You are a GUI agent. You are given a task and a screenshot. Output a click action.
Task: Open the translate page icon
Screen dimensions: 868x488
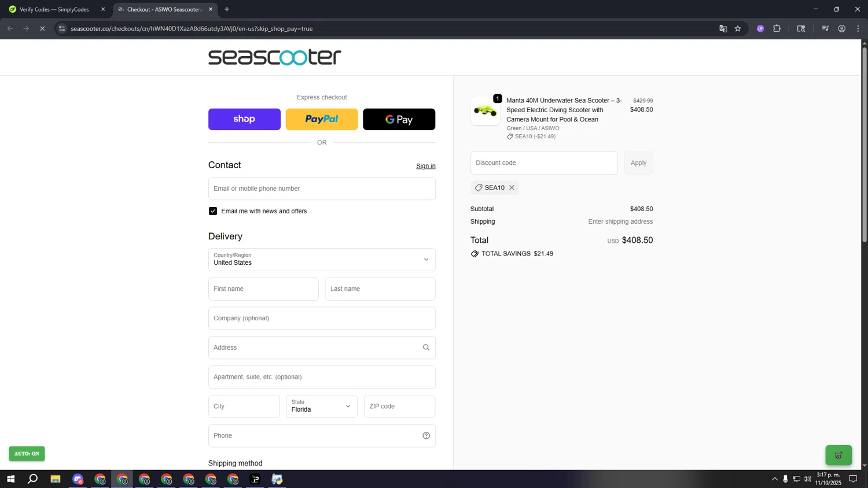coord(723,28)
